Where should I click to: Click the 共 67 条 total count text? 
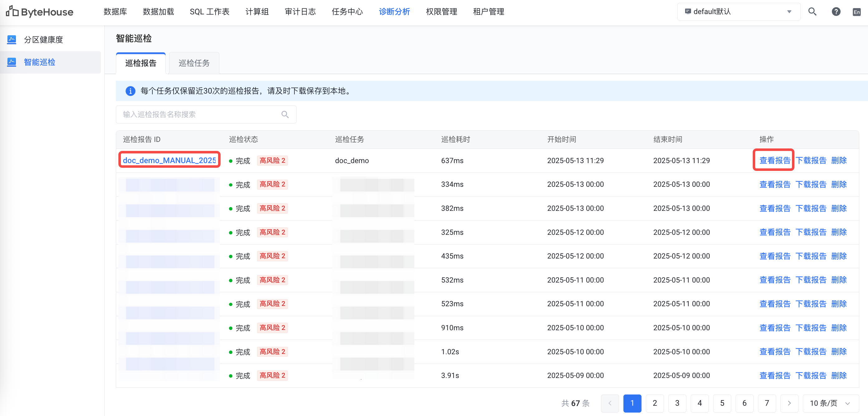click(575, 403)
